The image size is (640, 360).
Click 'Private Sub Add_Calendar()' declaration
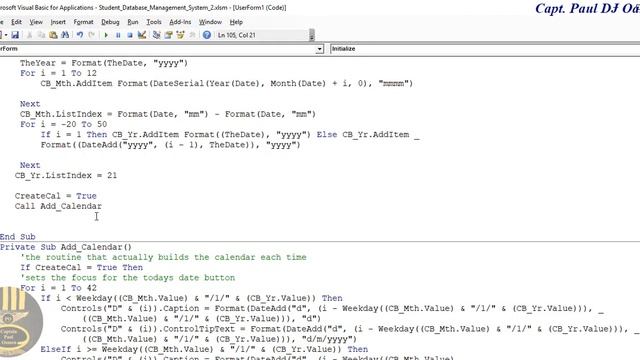pos(66,247)
